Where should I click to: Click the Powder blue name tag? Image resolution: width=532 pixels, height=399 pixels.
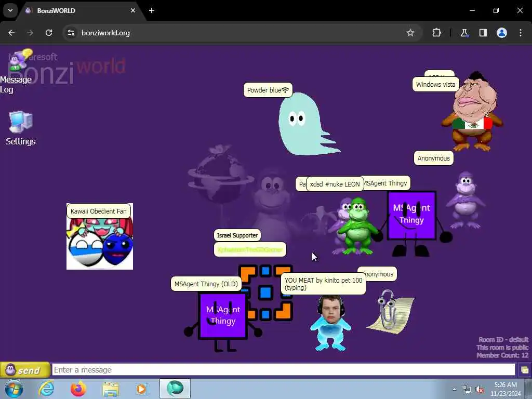268,90
